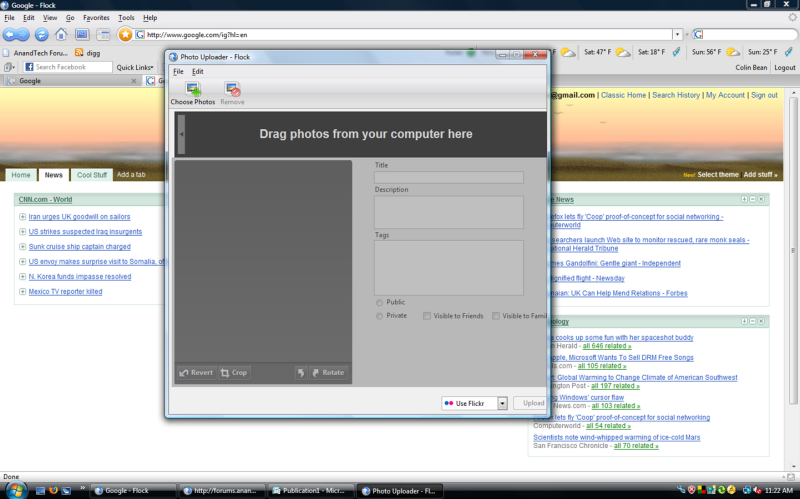This screenshot has width=800, height=499.
Task: Check the Visible to Friends checkbox
Action: click(427, 316)
